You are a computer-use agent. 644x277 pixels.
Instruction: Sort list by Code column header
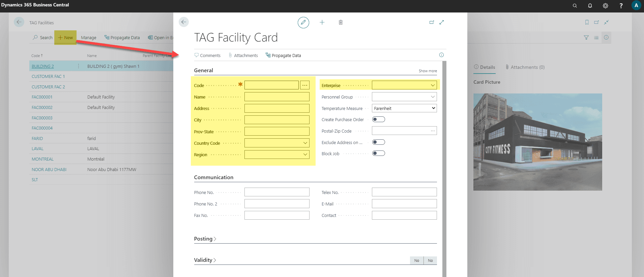pyautogui.click(x=37, y=56)
